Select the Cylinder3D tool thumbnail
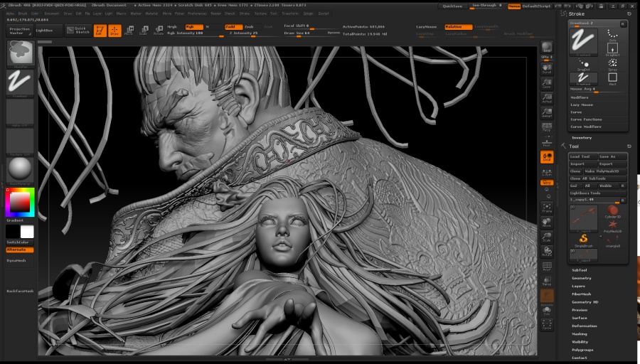Image resolution: width=640 pixels, height=364 pixels. 612,212
